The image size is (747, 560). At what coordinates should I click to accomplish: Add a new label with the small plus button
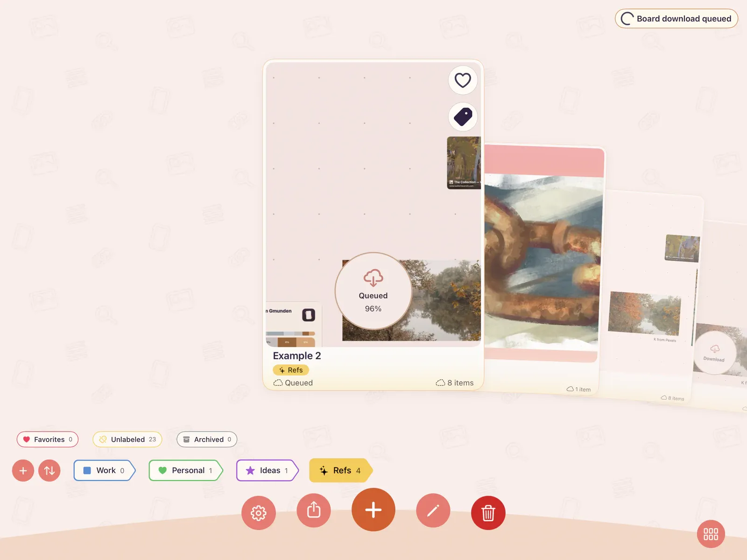[x=23, y=470]
